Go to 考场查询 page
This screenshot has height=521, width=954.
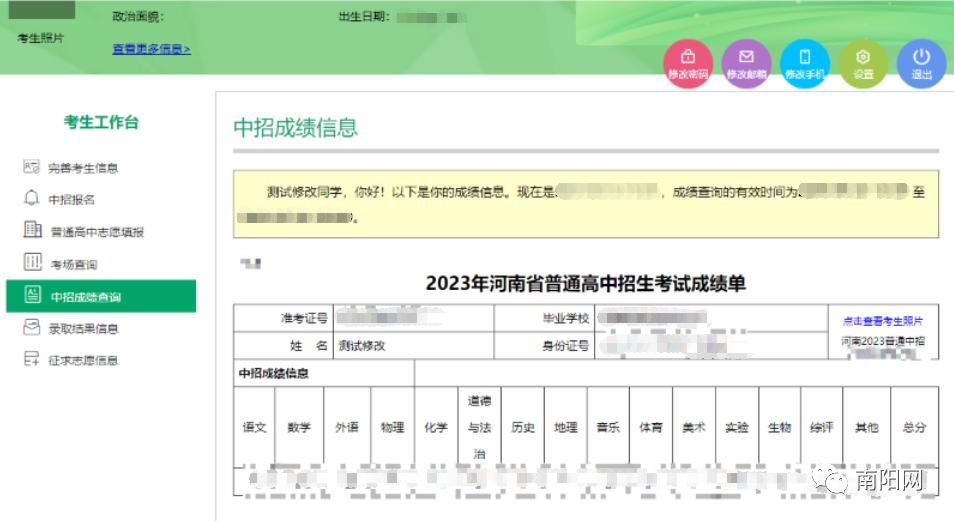[x=74, y=265]
